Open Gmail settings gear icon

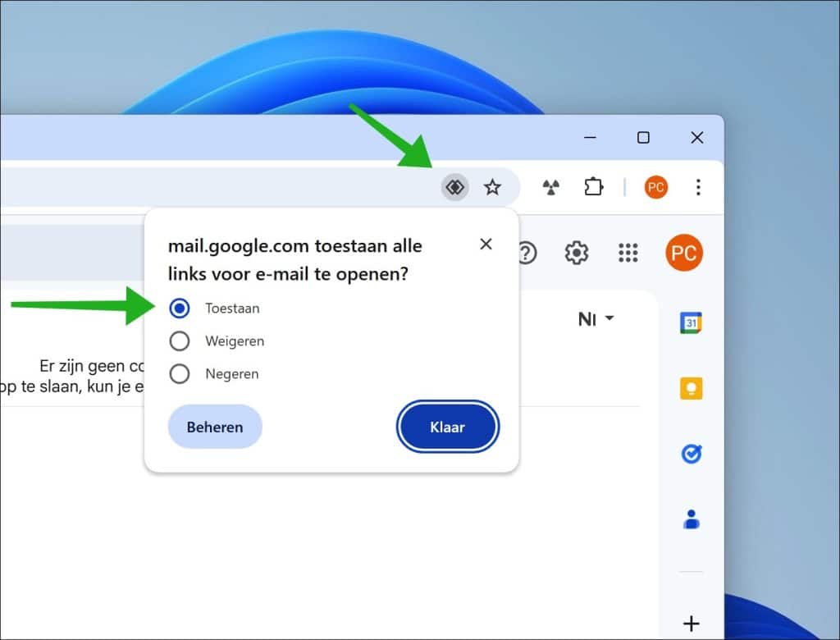click(x=577, y=253)
